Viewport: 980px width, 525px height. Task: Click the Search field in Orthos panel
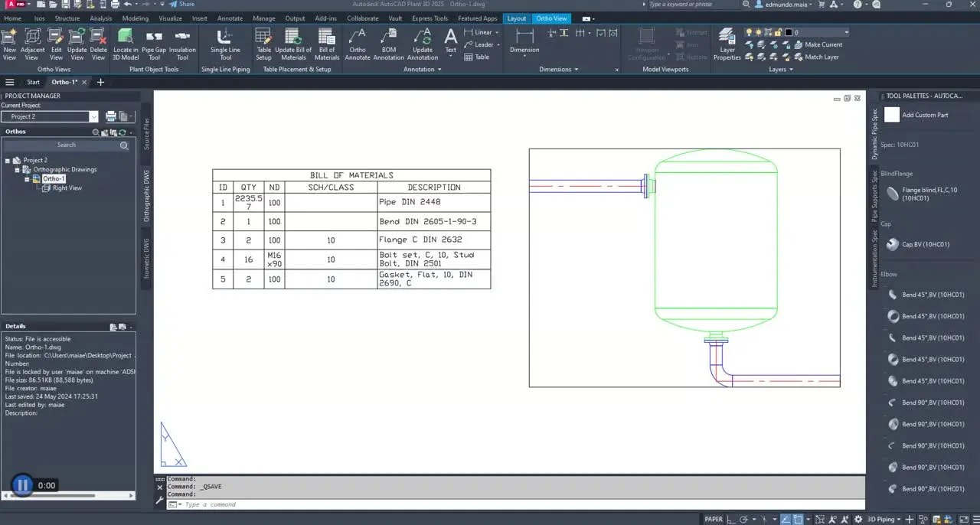[67, 145]
